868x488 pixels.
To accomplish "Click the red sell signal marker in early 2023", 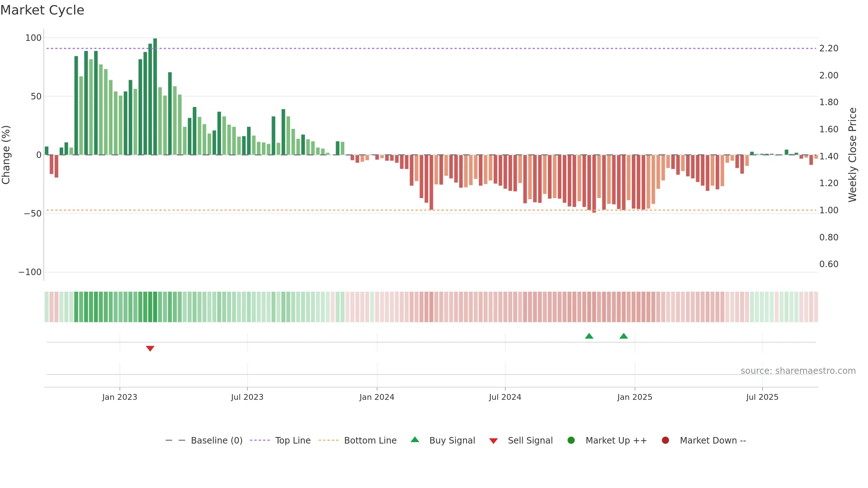I will pos(150,348).
